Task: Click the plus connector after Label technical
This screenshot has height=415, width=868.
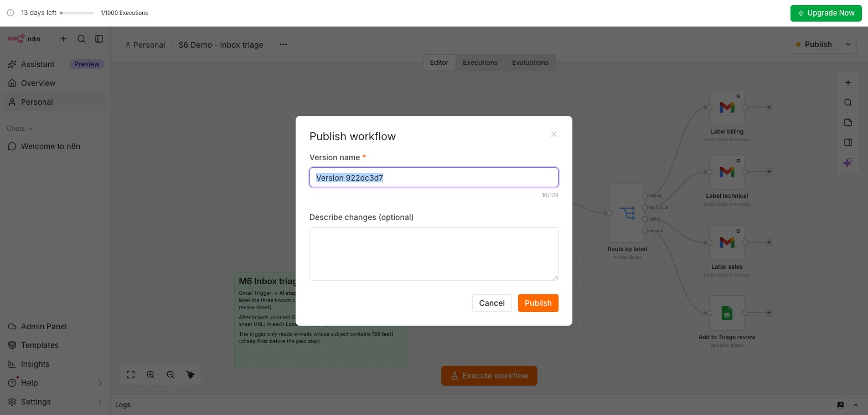Action: click(x=769, y=172)
